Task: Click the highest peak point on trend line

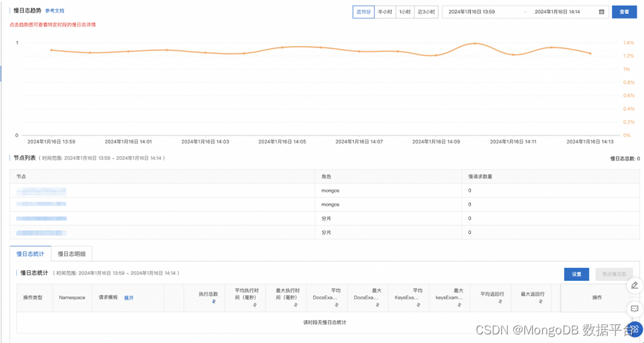Action: (x=475, y=43)
